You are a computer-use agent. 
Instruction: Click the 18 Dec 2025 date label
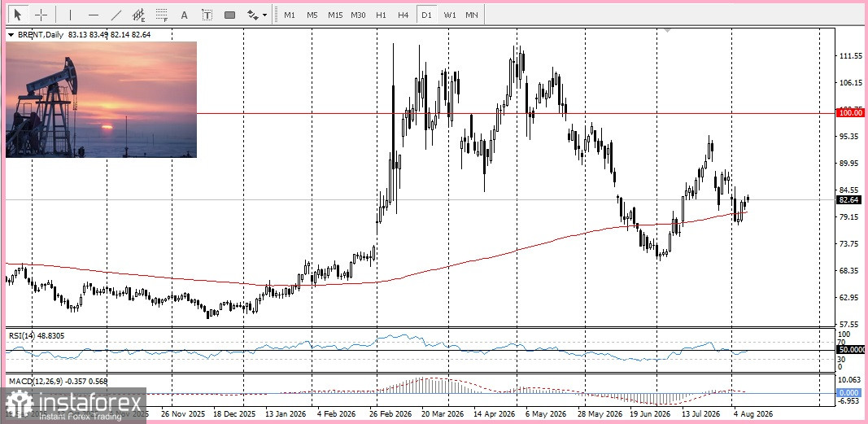click(x=234, y=413)
